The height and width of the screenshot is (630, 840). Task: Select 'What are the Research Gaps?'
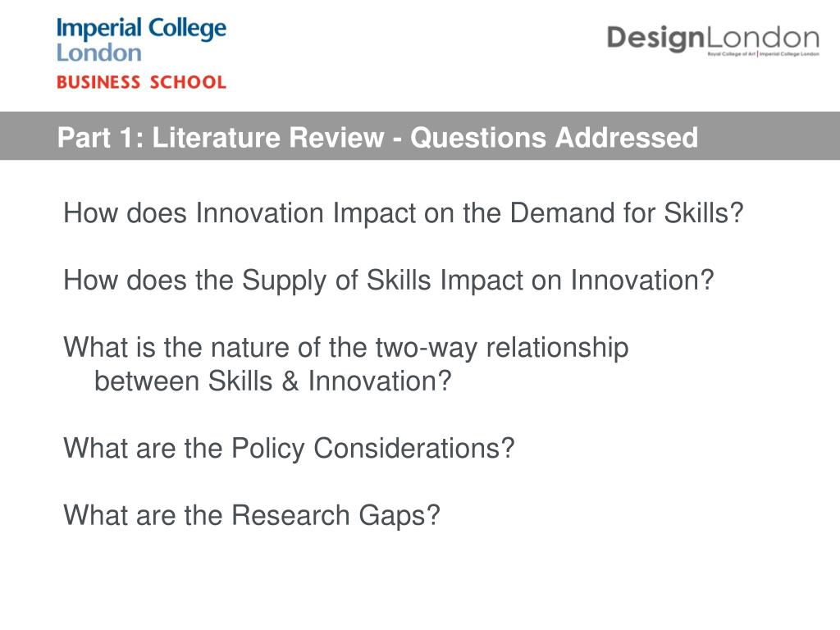[252, 515]
